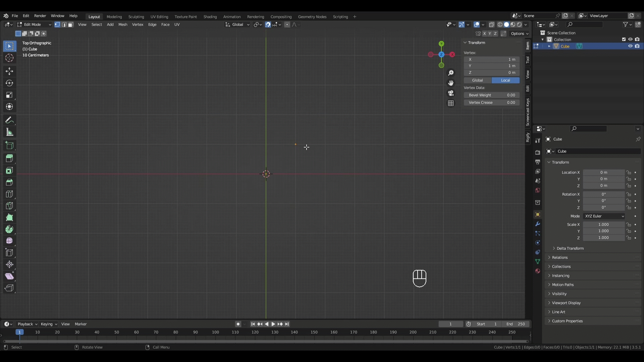This screenshot has width=644, height=362.
Task: Select the Edge Slide tool
Action: pyautogui.click(x=9, y=253)
